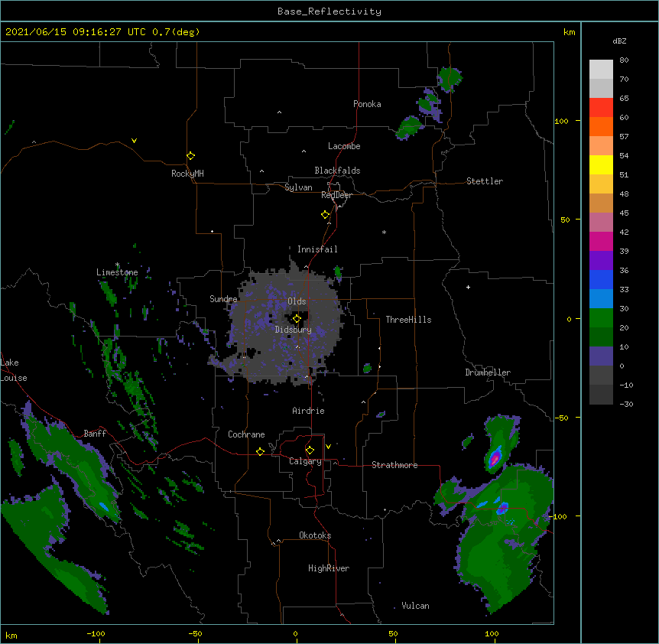Click the 45 value on dBZ scale
This screenshot has height=644, width=659.
tap(624, 213)
